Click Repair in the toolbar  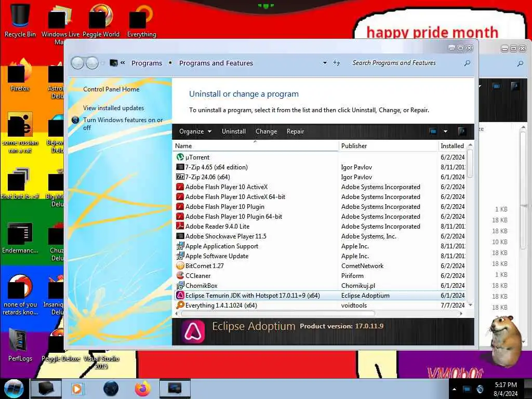(x=295, y=131)
